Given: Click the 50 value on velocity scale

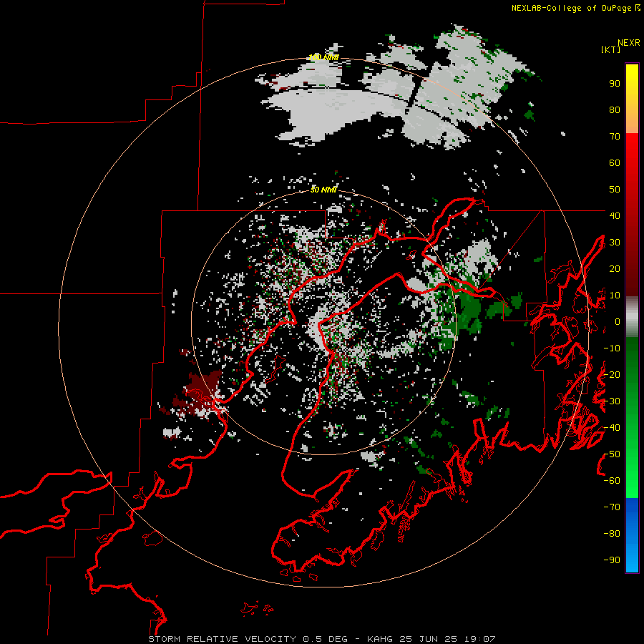Looking at the screenshot, I should click(615, 190).
